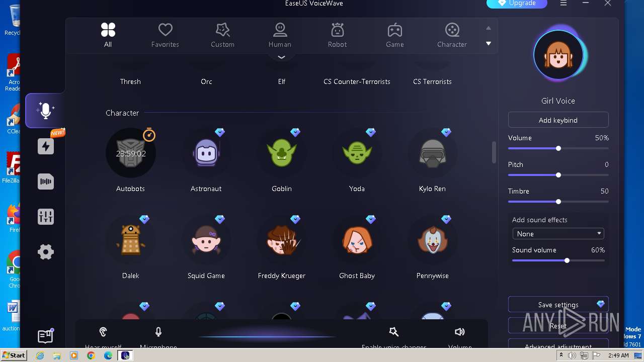This screenshot has height=362, width=644.
Task: Click the voice list vertical scrollbar
Action: pos(494,152)
